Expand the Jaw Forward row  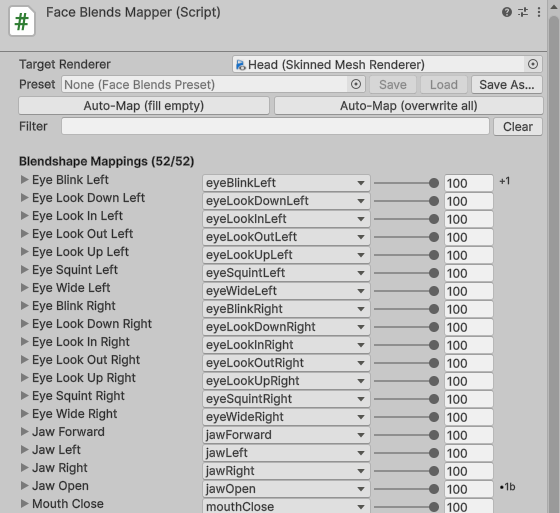tap(24, 432)
